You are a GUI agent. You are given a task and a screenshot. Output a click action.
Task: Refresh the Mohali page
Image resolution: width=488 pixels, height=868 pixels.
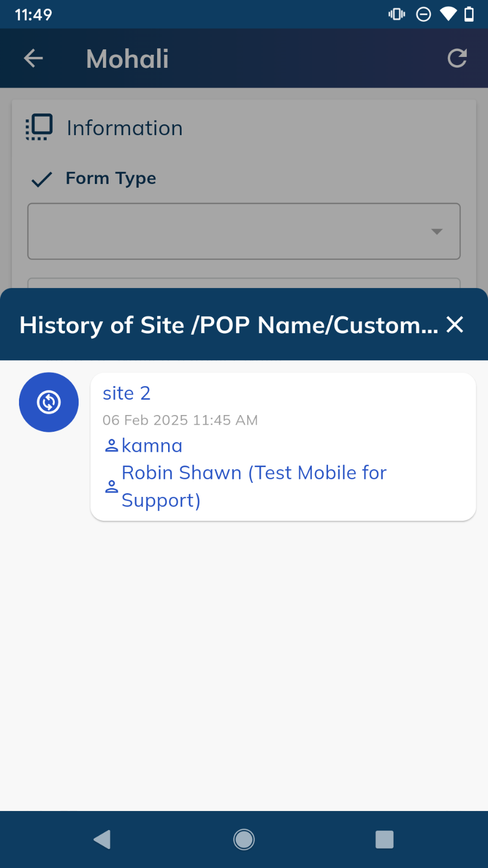pyautogui.click(x=457, y=59)
